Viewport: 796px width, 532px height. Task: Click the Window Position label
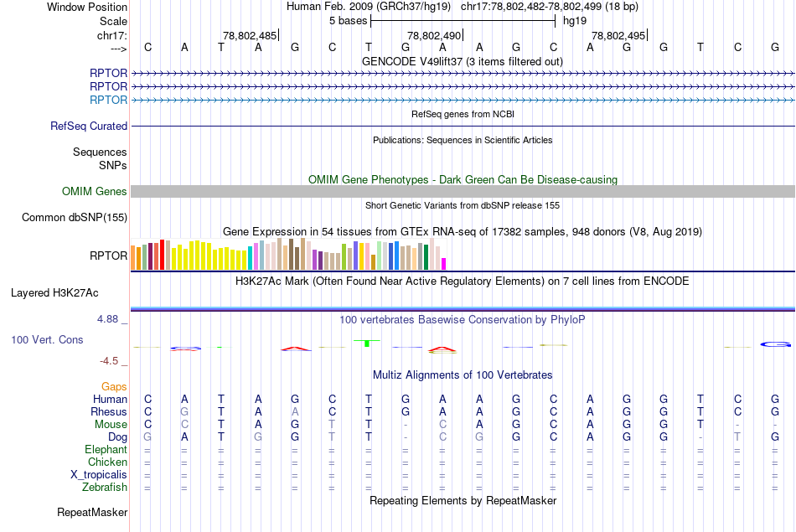tap(87, 7)
